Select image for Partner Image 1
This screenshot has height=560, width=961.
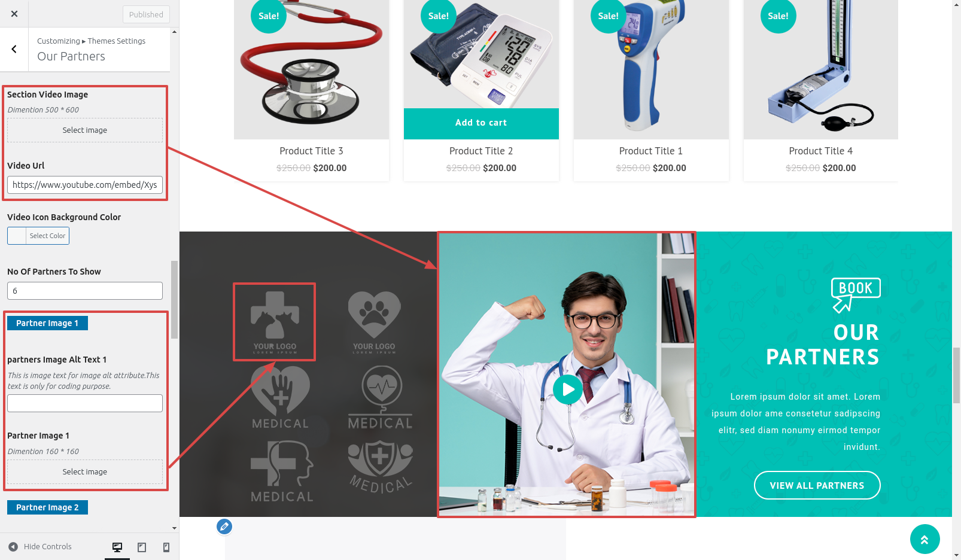(x=85, y=471)
